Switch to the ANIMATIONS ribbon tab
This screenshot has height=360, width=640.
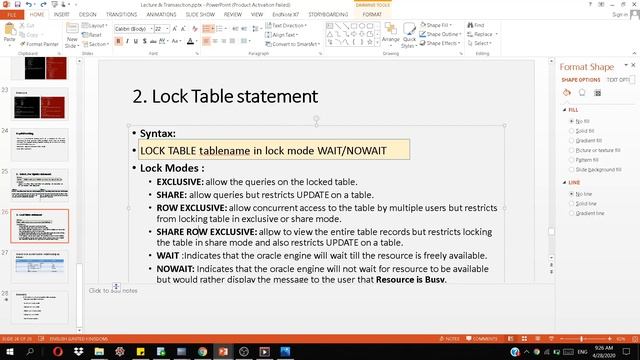tap(161, 14)
